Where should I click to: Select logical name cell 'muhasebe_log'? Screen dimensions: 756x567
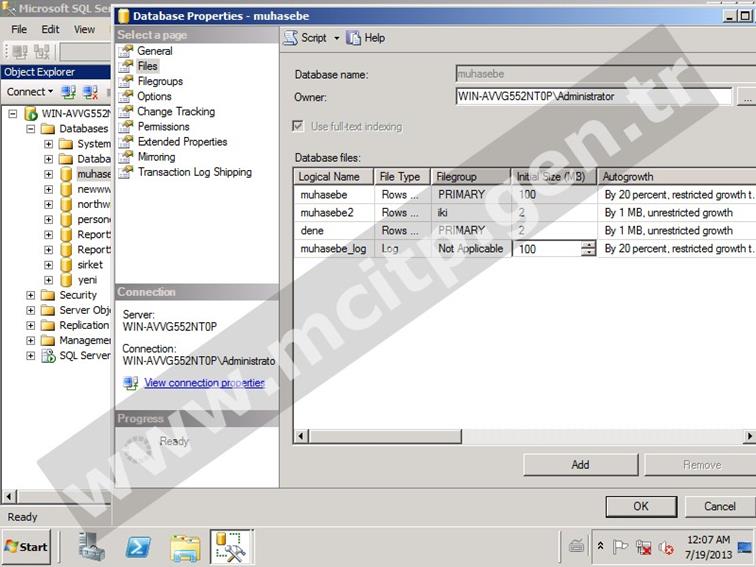334,249
